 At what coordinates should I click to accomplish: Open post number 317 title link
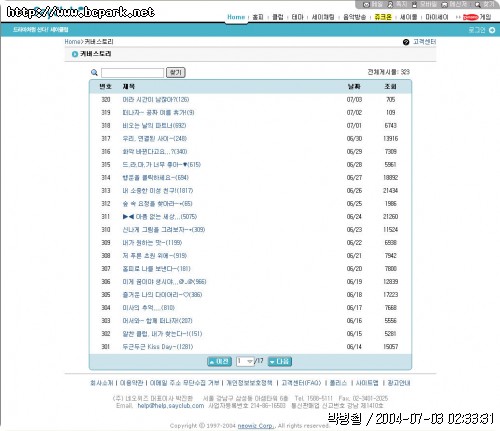(154, 139)
